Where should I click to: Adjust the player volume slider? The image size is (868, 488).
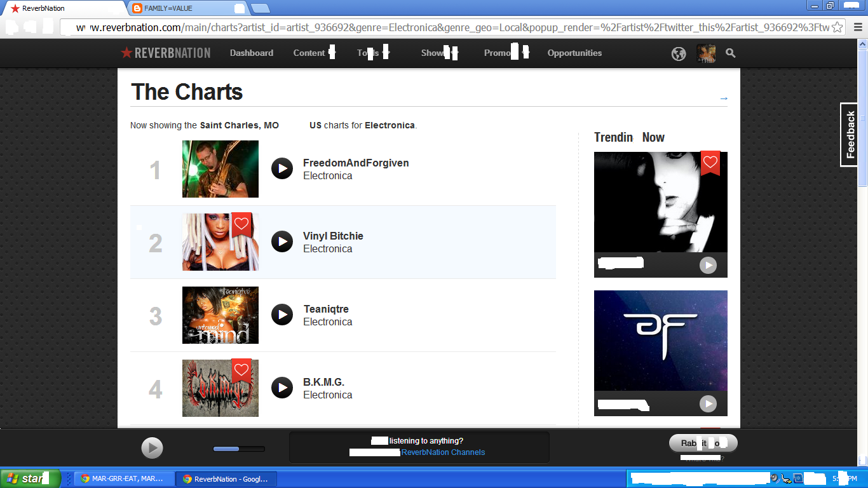239,449
